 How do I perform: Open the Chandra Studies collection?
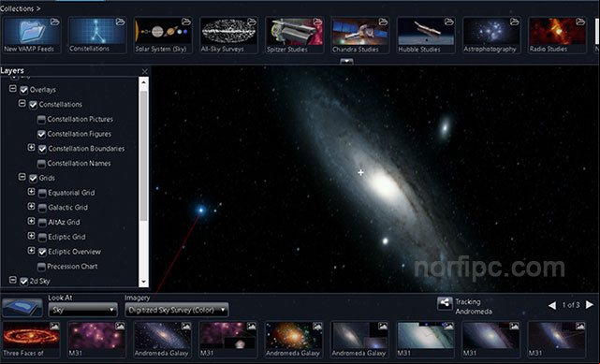coord(359,35)
